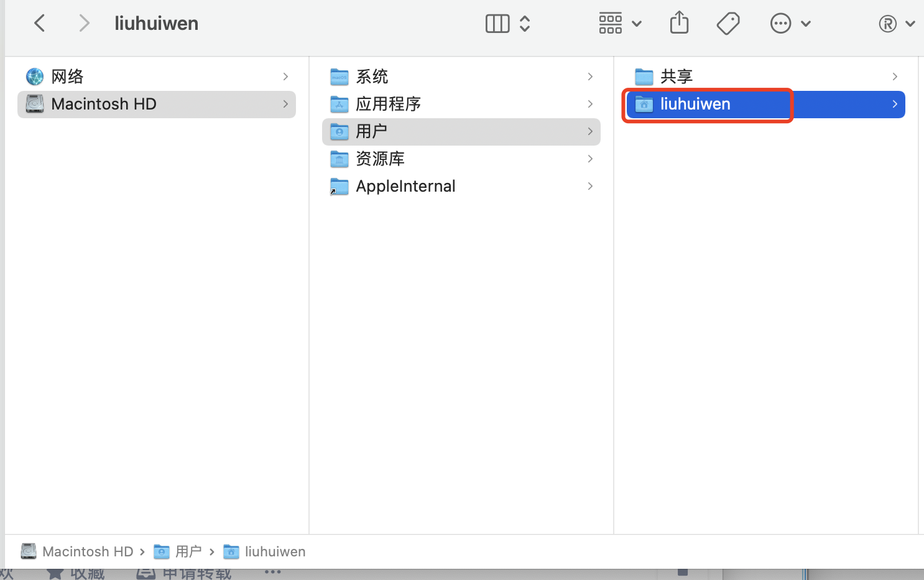Click the Share toolbar icon
The width and height of the screenshot is (924, 580).
pos(679,23)
